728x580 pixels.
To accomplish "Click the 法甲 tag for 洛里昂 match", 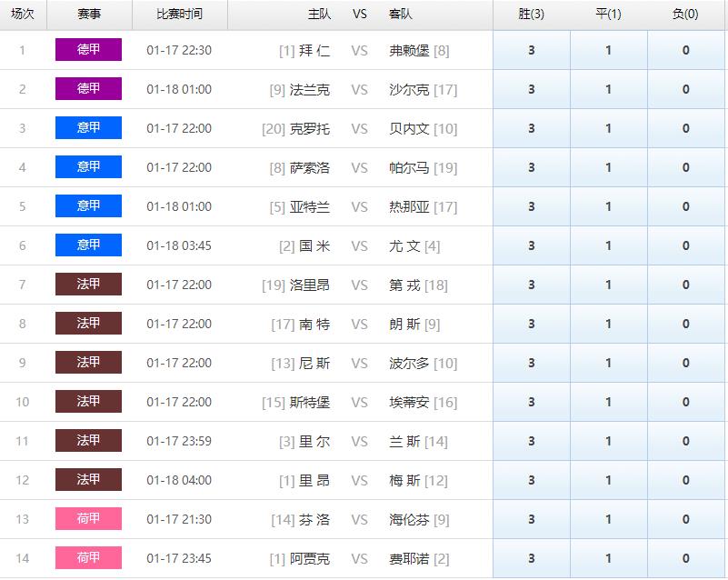I will tap(89, 284).
